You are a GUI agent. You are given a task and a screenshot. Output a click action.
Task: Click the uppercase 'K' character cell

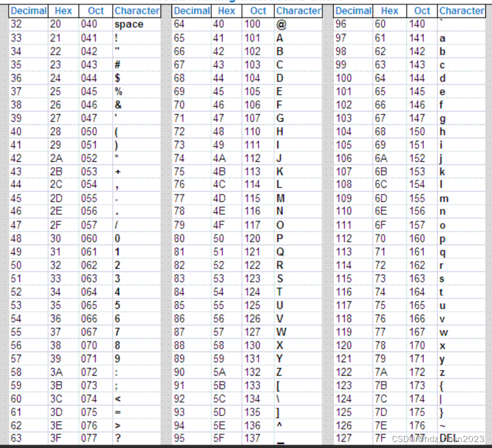(298, 171)
